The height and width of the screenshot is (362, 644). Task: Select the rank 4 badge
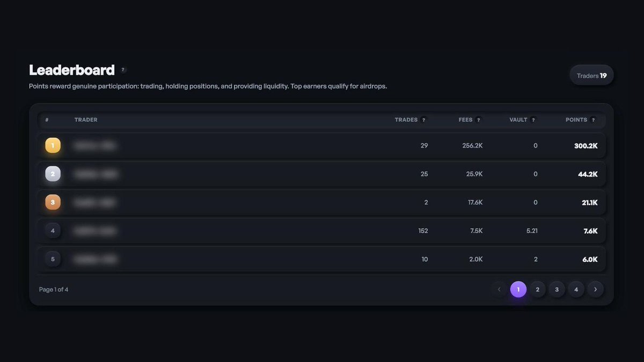[53, 231]
